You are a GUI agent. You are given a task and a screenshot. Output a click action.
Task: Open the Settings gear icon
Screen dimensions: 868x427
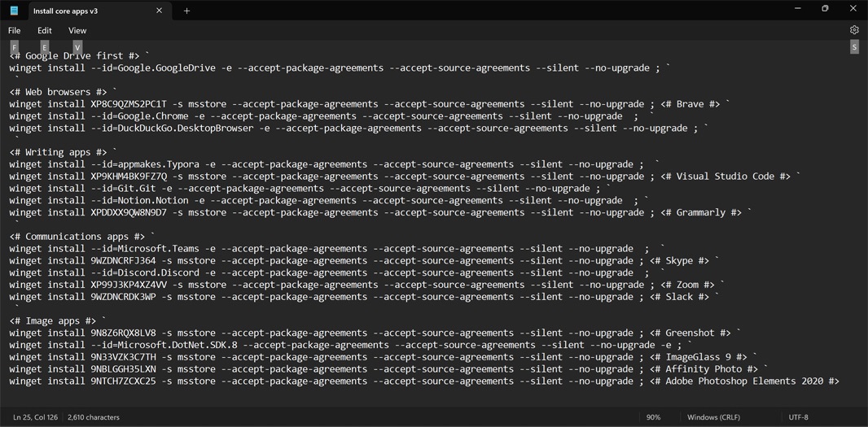coord(854,30)
